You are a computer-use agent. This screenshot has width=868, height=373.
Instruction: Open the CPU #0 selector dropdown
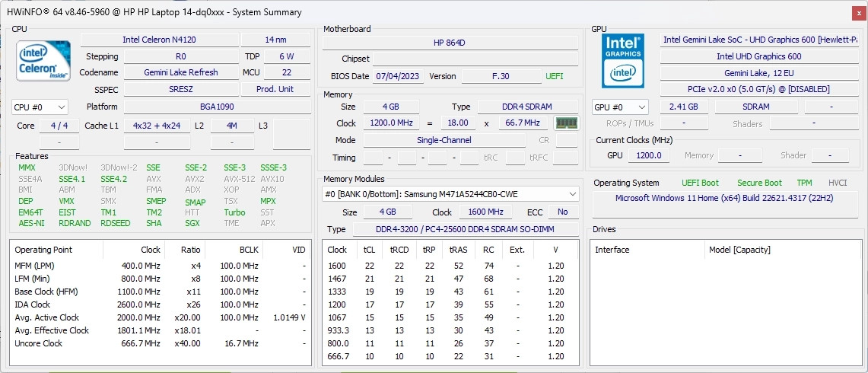[x=40, y=107]
